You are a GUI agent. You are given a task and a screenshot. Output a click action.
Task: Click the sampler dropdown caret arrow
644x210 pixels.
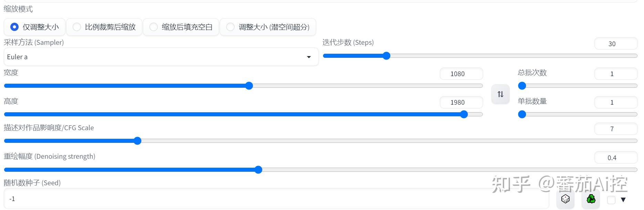309,57
